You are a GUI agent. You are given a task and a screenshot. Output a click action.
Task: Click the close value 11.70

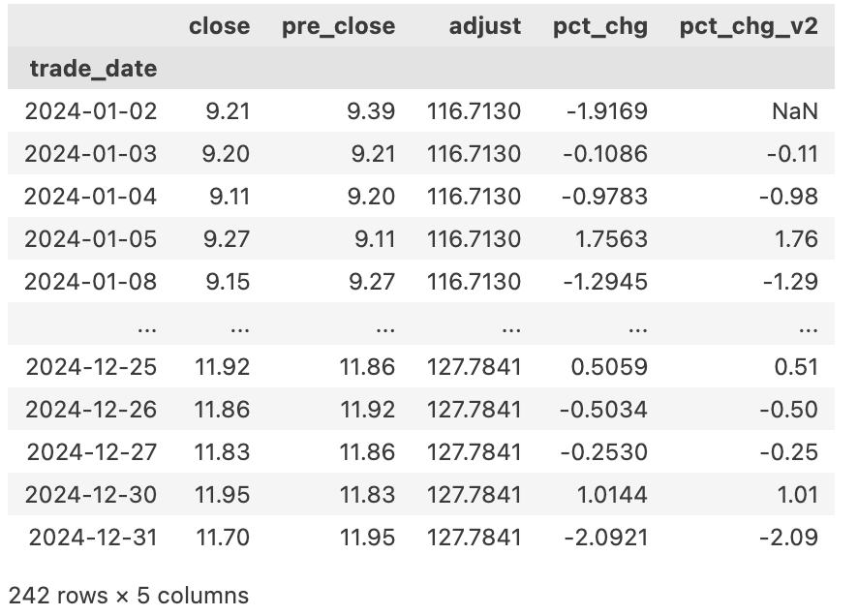point(222,537)
